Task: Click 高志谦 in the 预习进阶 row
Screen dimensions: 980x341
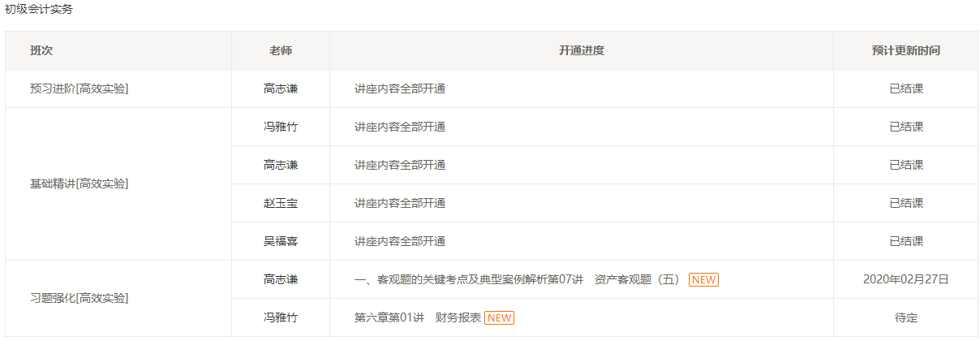Action: 281,88
